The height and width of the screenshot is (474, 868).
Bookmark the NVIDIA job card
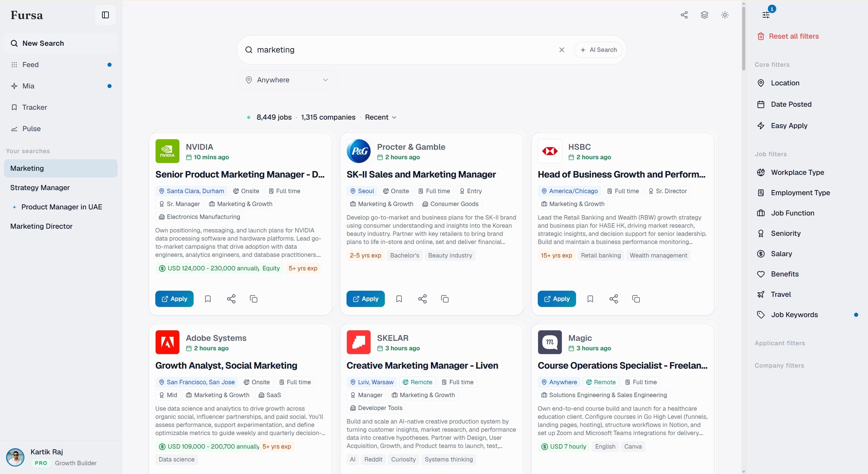tap(208, 299)
